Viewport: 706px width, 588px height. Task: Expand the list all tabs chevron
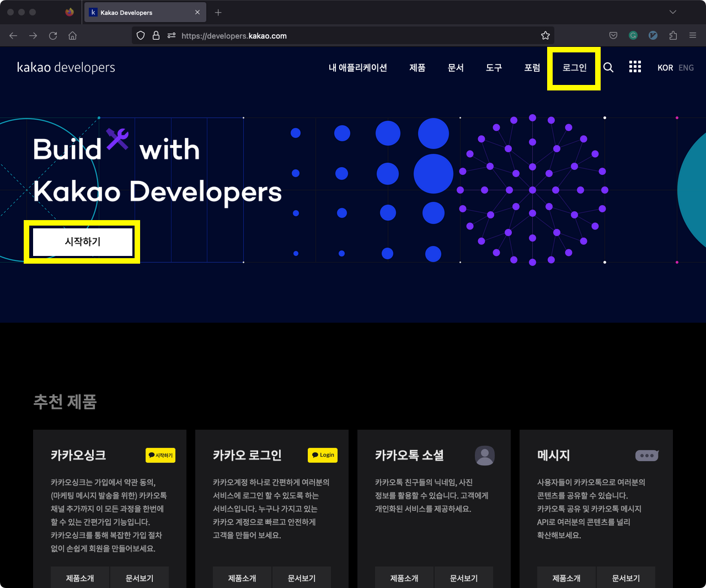(x=673, y=12)
